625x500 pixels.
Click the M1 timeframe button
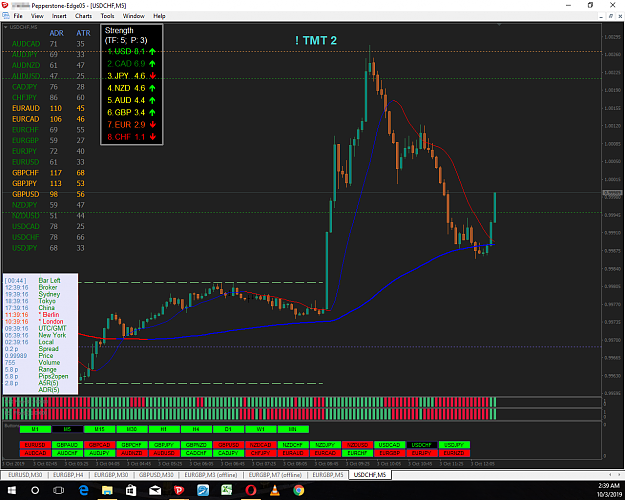click(35, 429)
